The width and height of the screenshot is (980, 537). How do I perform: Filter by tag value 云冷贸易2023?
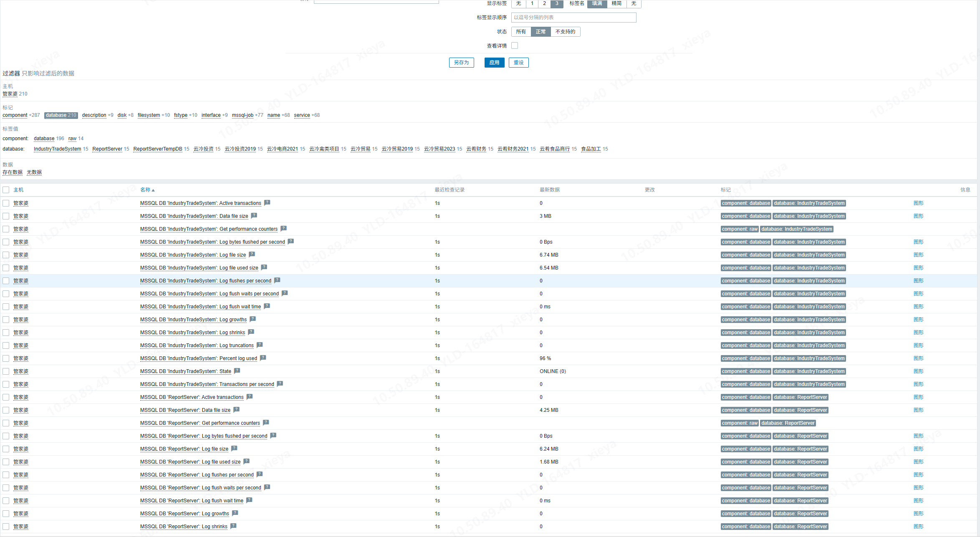(439, 149)
